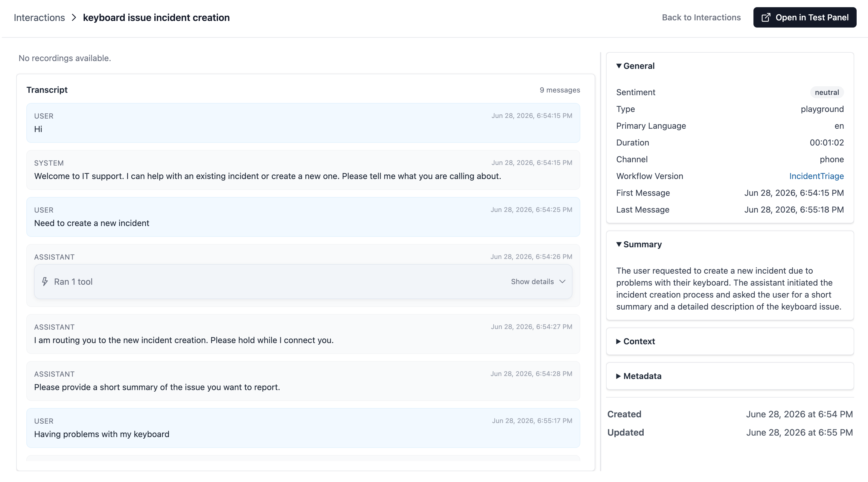The width and height of the screenshot is (868, 482).
Task: Click the external link icon in Open in Test Panel
Action: (766, 18)
